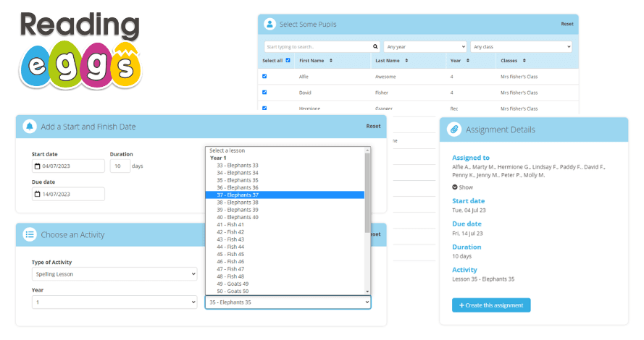Viewport: 644px width, 340px height.
Task: Click Reset in the Select Some Pupils panel
Action: [566, 24]
